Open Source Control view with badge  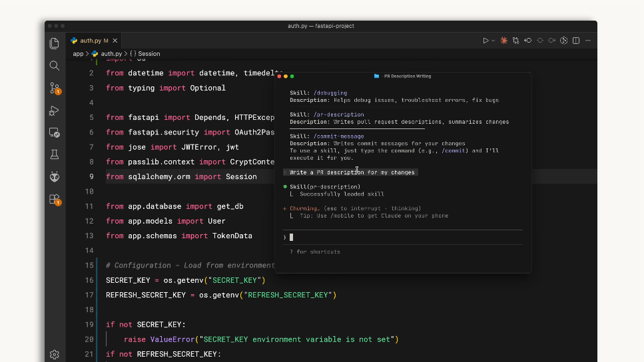(x=55, y=89)
